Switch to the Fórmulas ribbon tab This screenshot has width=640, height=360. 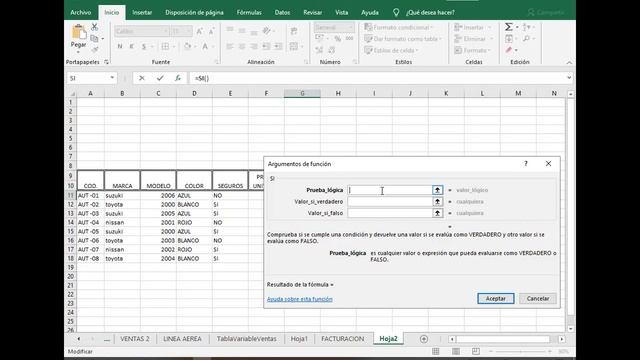click(x=249, y=12)
